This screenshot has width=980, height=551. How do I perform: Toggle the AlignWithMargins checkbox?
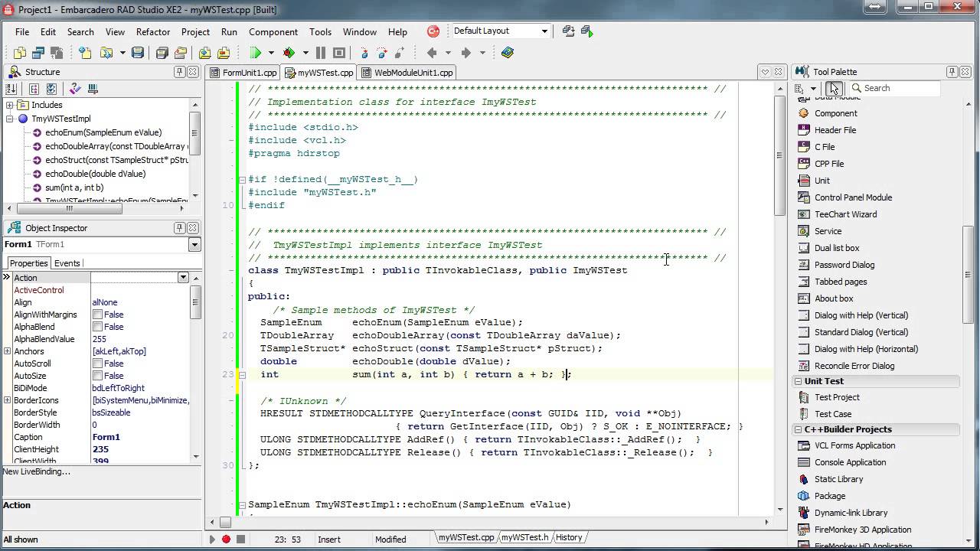(x=97, y=315)
